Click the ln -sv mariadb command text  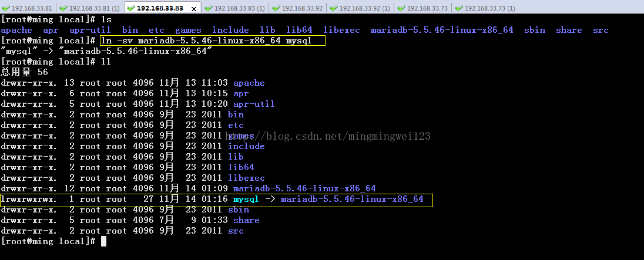pyautogui.click(x=207, y=40)
